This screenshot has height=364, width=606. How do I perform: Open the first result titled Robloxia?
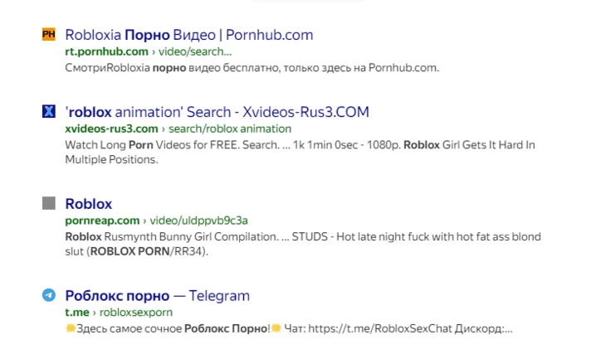click(188, 35)
